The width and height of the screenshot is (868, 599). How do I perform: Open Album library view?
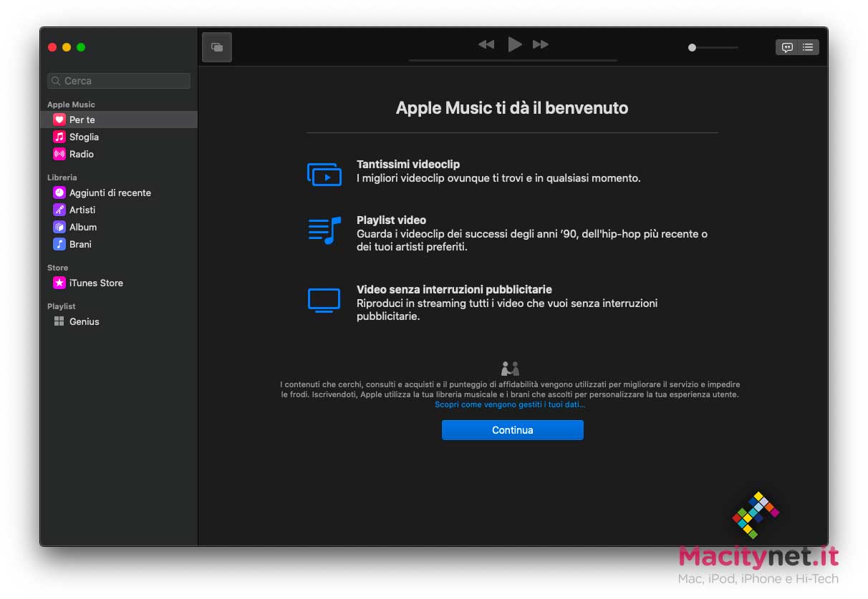pos(119,227)
